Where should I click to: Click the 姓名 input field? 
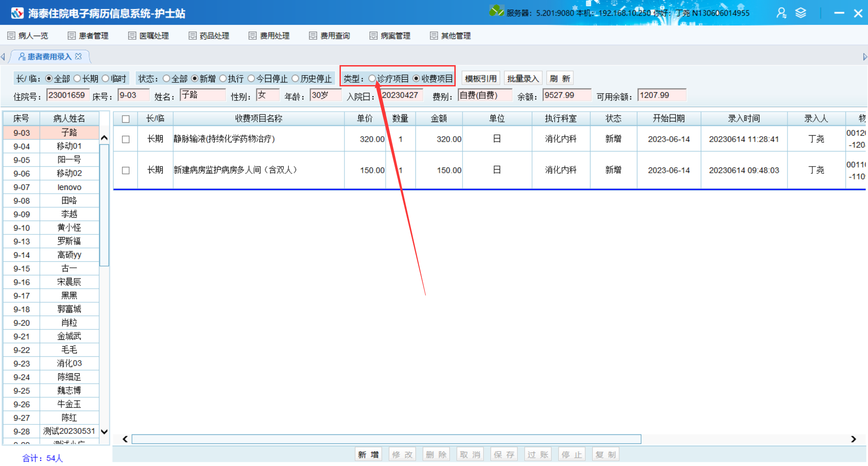click(203, 95)
